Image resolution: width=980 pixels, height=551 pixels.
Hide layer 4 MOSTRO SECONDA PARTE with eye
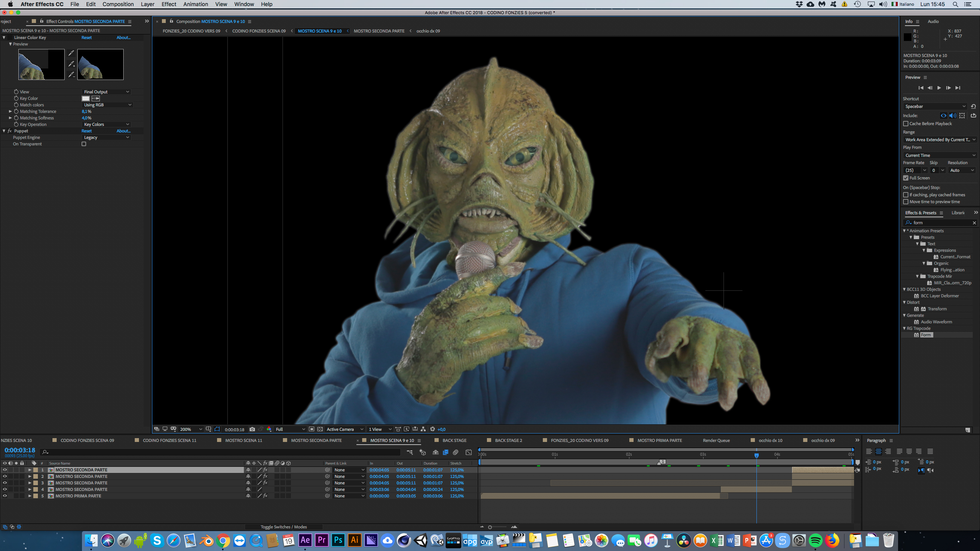(x=5, y=489)
